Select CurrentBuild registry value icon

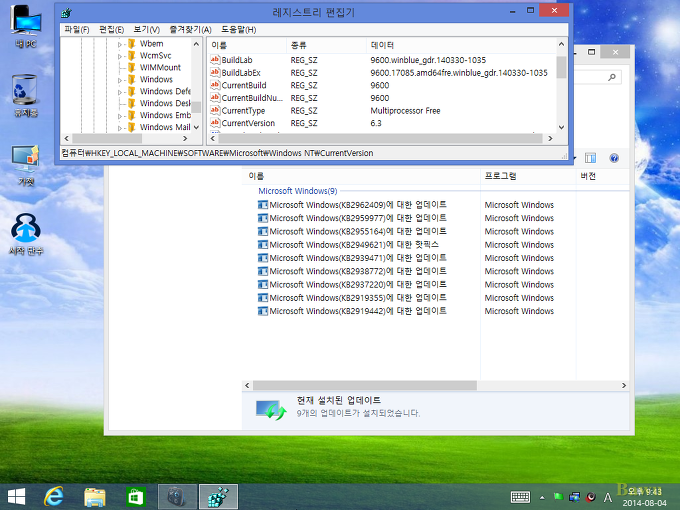(x=215, y=85)
